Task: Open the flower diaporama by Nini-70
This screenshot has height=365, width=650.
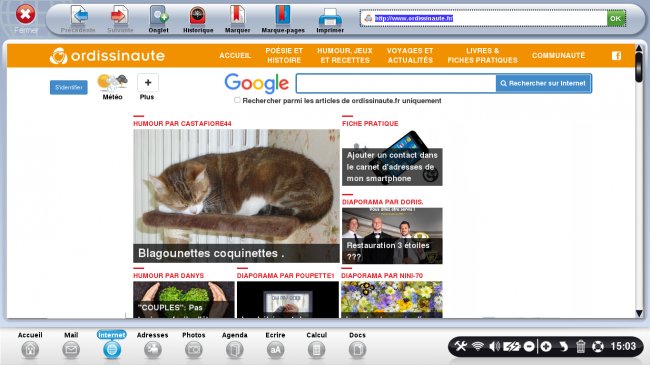Action: [x=392, y=299]
